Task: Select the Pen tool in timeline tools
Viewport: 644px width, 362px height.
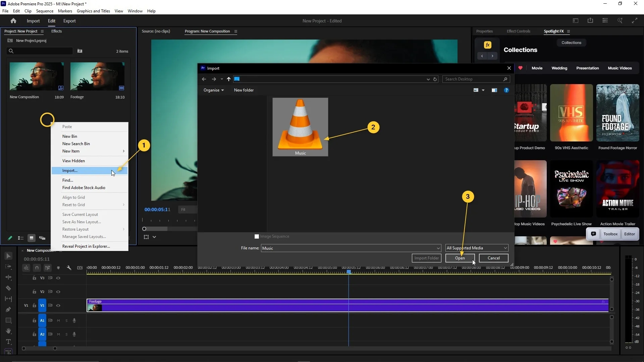Action: (x=8, y=310)
